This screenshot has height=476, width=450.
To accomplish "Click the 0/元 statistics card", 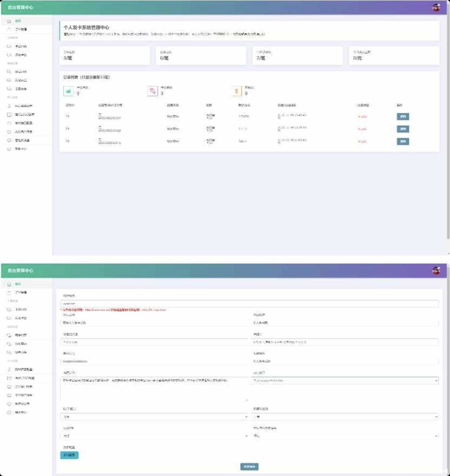I will 394,55.
